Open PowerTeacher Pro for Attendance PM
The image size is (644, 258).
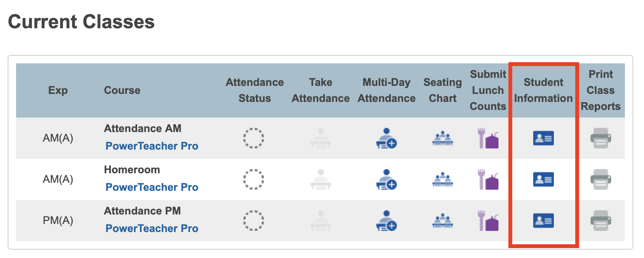(x=152, y=229)
